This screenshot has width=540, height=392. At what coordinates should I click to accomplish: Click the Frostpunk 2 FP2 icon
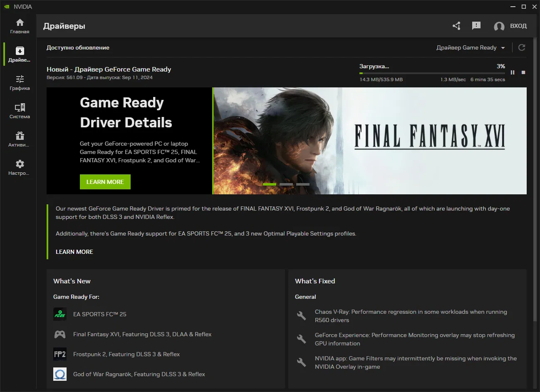(x=60, y=354)
